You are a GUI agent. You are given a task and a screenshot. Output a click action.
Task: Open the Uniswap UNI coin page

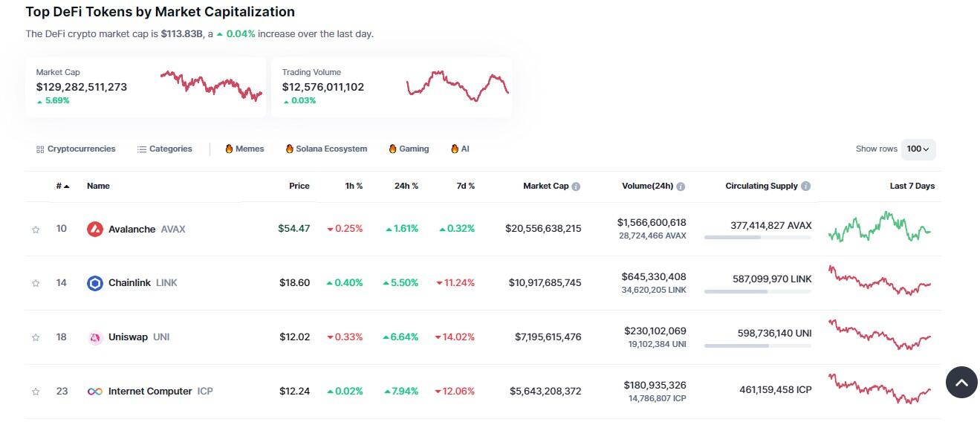pos(129,337)
